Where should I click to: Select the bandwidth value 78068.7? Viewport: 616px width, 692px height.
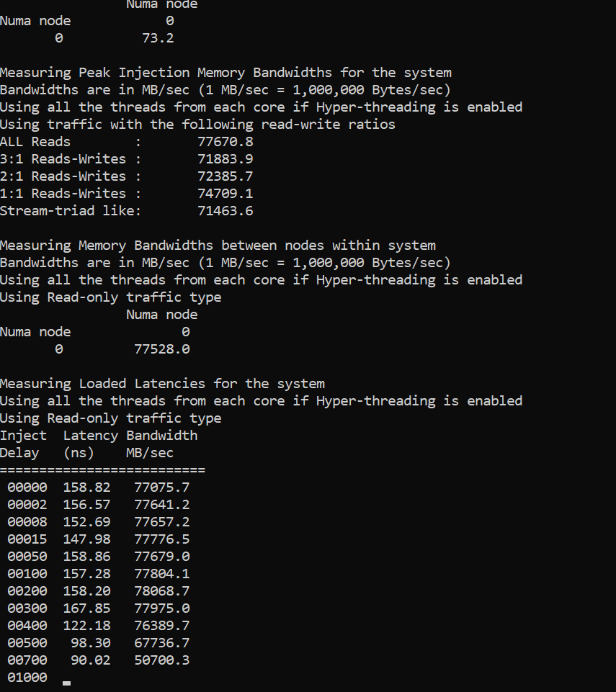pos(162,591)
